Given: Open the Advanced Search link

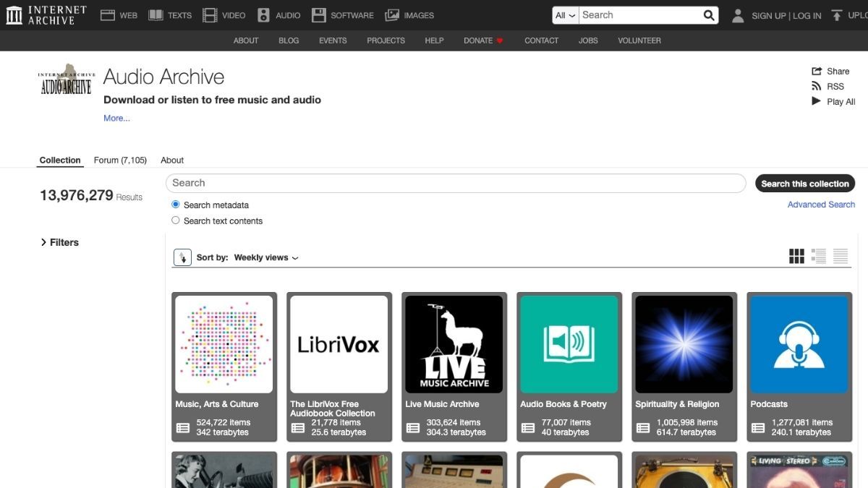Looking at the screenshot, I should tap(821, 205).
